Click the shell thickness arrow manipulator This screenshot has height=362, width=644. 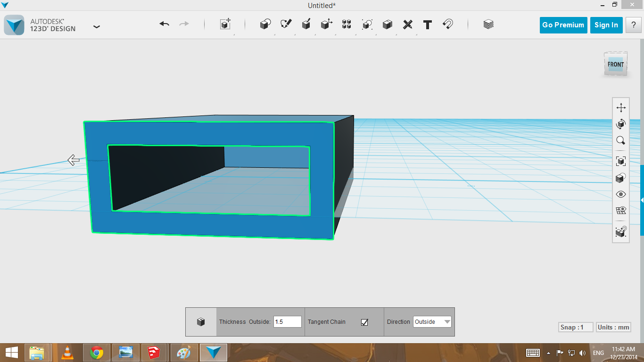(73, 160)
